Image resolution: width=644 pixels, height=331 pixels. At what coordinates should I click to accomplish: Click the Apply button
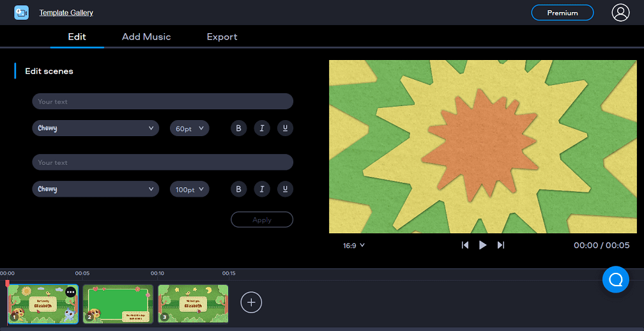click(262, 220)
